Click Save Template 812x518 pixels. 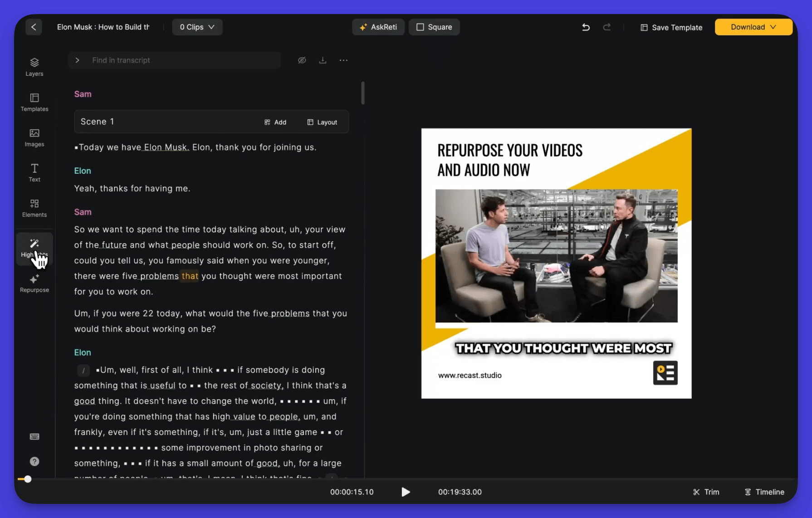click(x=671, y=28)
